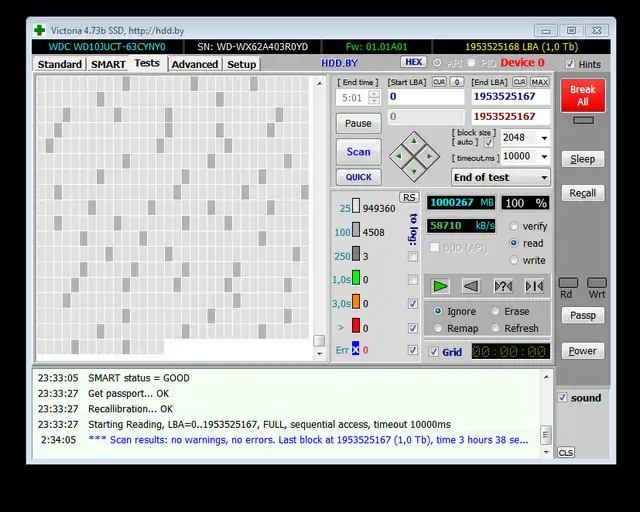Switch to the Advanced tab
The image size is (640, 512).
tap(195, 64)
